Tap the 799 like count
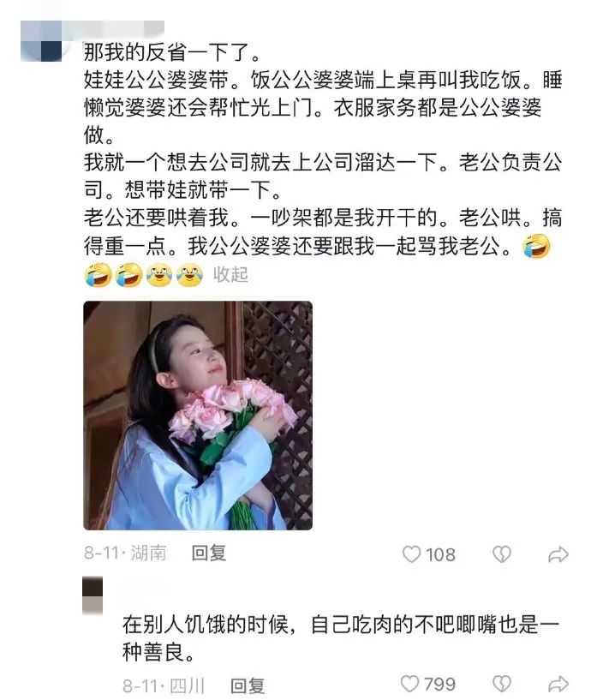 [439, 685]
